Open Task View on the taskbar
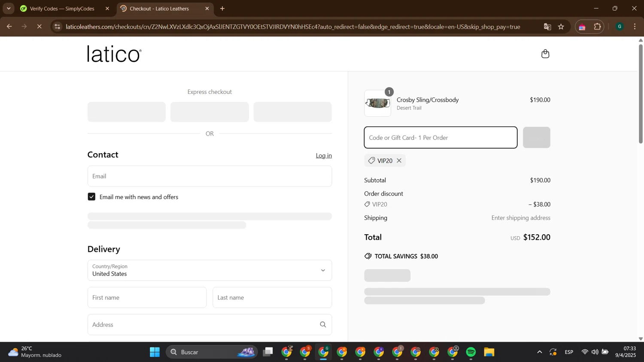Viewport: 644px width, 362px height. [268, 352]
